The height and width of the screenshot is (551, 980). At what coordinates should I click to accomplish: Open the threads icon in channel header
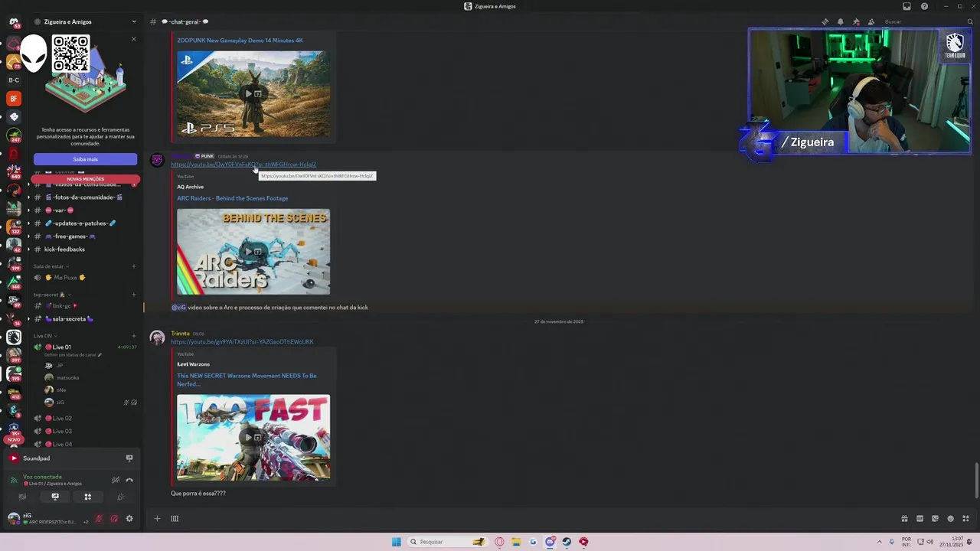[825, 21]
